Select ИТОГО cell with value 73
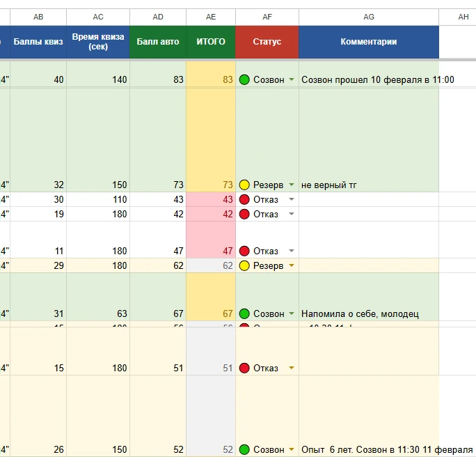 [211, 140]
